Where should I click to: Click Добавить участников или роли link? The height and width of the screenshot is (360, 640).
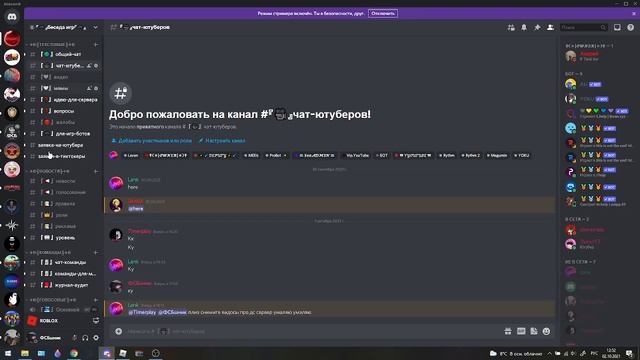[x=151, y=140]
